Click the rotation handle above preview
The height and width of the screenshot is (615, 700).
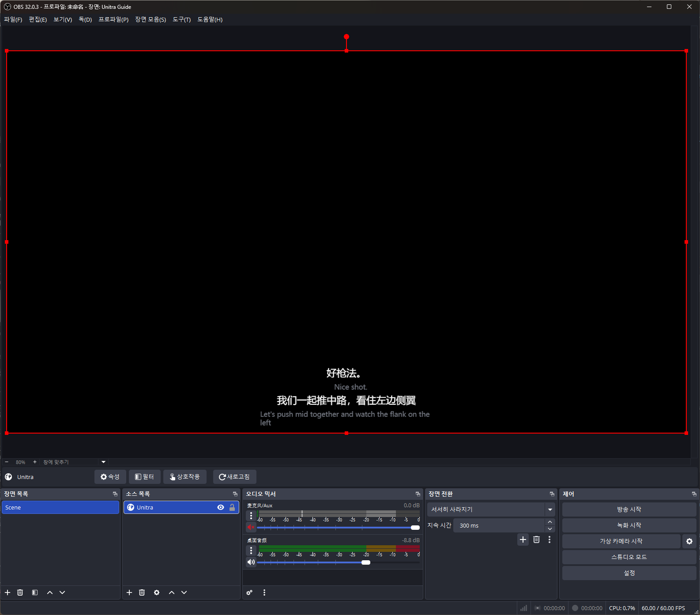click(346, 37)
